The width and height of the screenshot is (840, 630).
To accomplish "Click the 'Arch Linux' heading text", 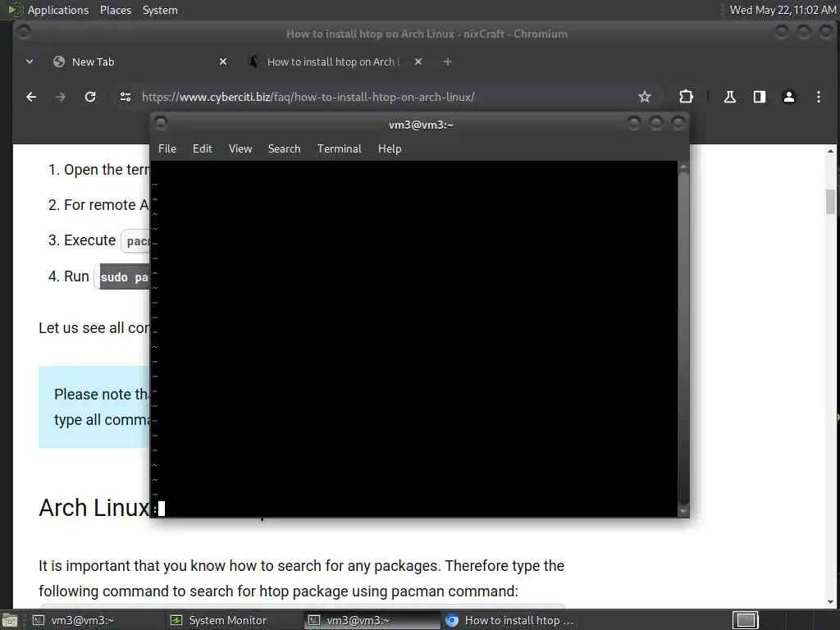I will pyautogui.click(x=94, y=507).
